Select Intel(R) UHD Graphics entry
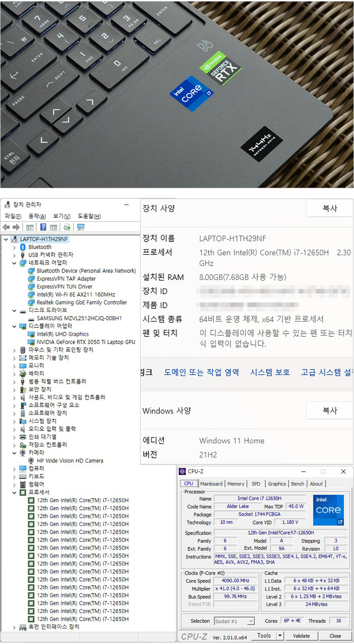Image resolution: width=354 pixels, height=644 pixels. pyautogui.click(x=63, y=334)
